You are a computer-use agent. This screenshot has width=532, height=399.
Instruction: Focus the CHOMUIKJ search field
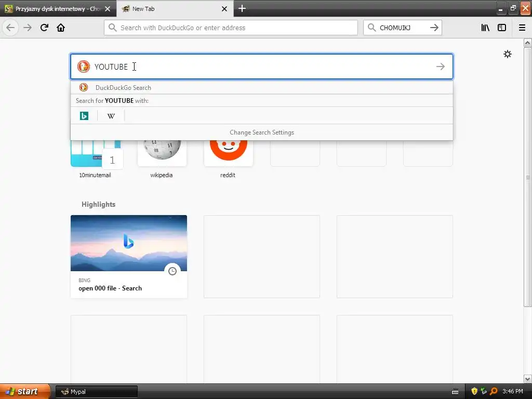tap(403, 28)
